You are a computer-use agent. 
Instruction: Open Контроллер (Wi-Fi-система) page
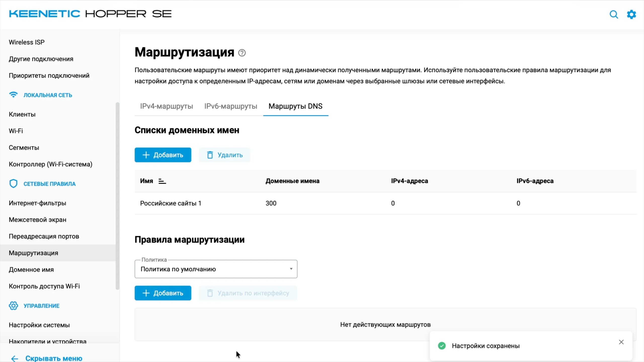pos(51,164)
